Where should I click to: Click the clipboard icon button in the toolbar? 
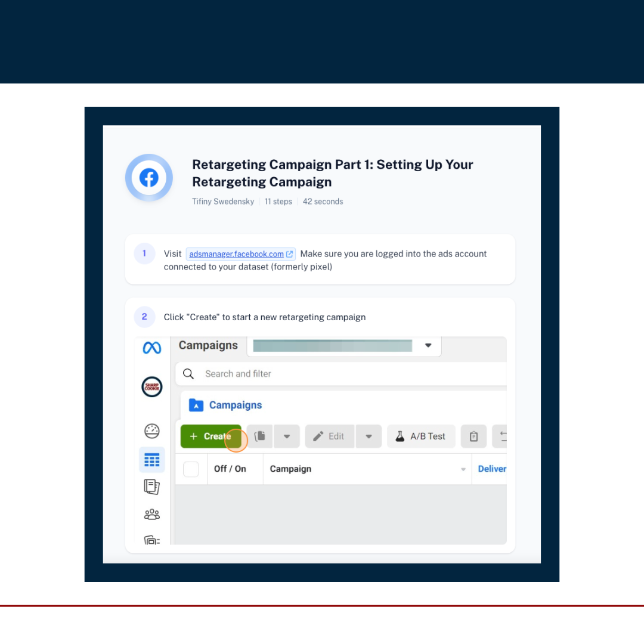click(x=473, y=436)
